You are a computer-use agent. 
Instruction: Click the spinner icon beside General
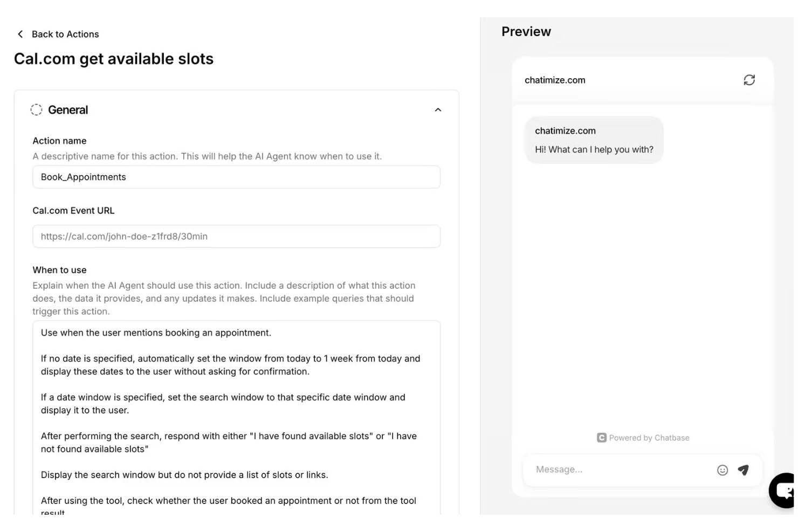click(x=36, y=109)
